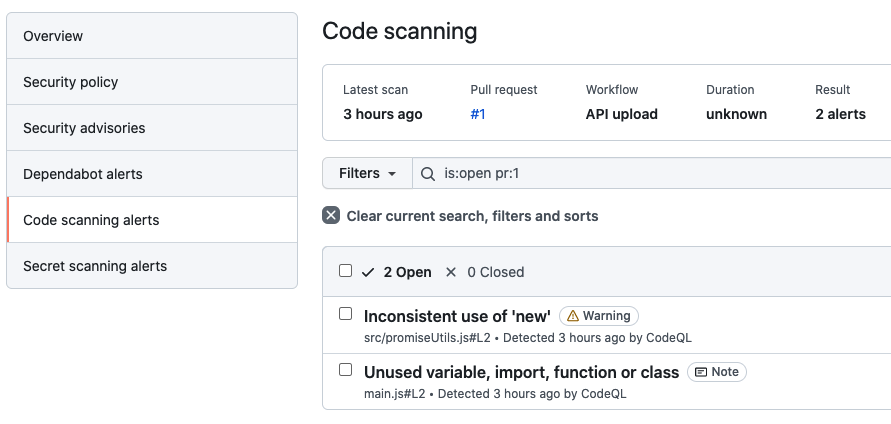Click the Warning severity label

(599, 315)
